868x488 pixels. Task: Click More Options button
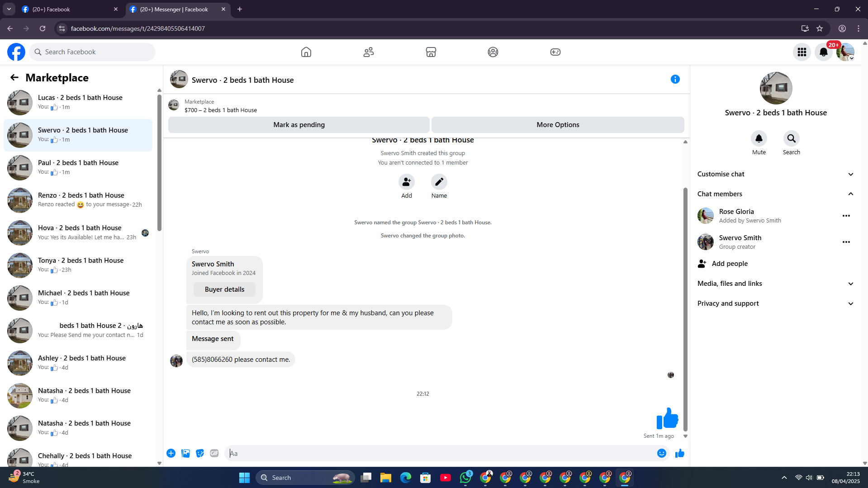[x=558, y=125]
